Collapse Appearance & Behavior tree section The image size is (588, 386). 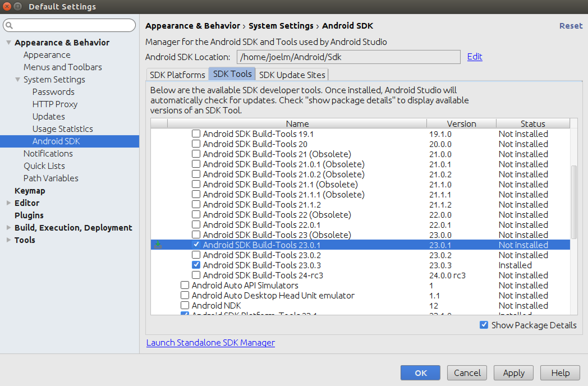[9, 43]
